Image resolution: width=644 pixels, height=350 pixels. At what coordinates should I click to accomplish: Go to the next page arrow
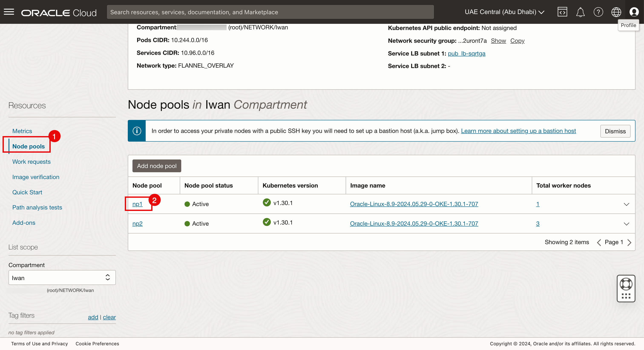[x=629, y=242]
